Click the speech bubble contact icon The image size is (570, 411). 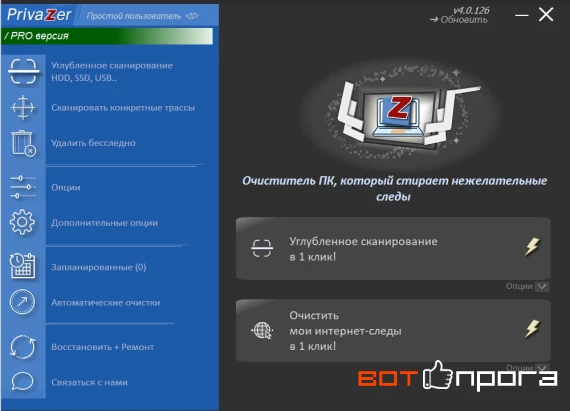(x=23, y=382)
